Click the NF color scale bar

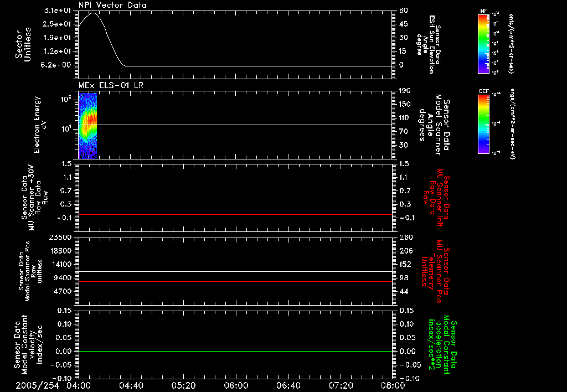pos(483,43)
